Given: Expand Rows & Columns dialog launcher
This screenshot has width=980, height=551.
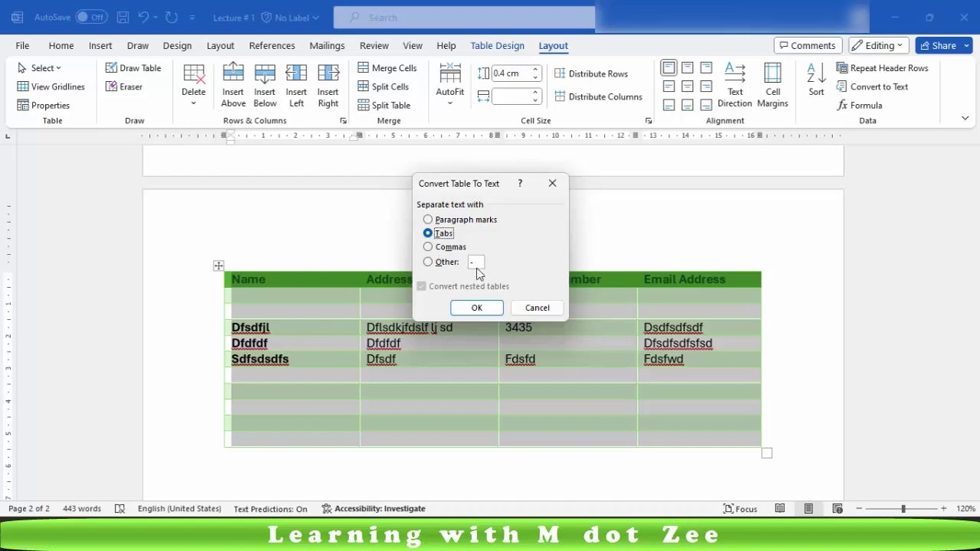Looking at the screenshot, I should click(343, 121).
